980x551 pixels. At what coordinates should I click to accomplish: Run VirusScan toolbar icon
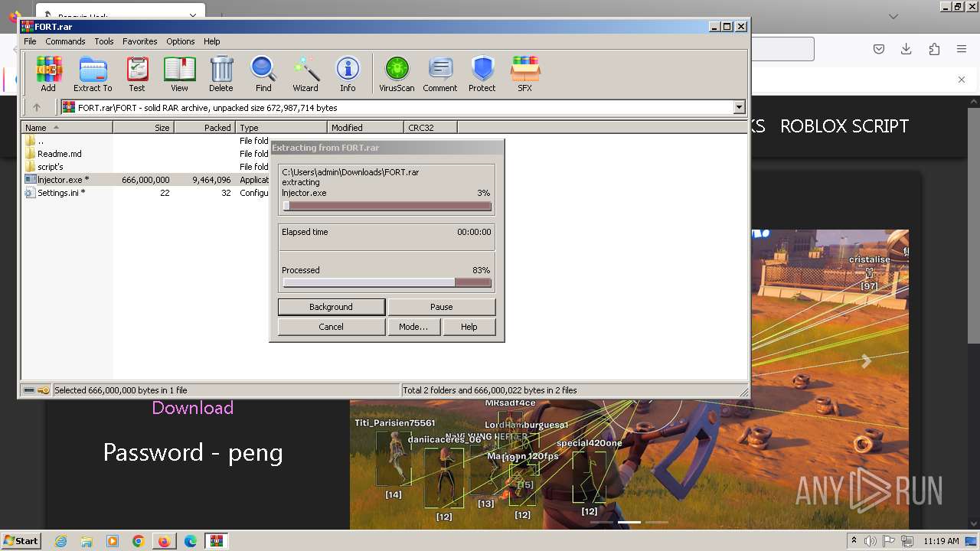coord(397,74)
